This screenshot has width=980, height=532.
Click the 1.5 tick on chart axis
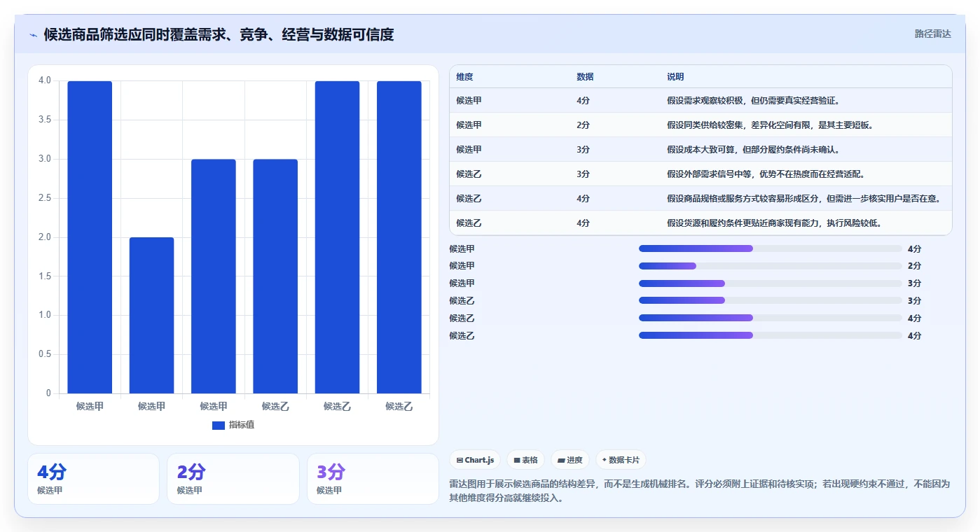pyautogui.click(x=45, y=276)
